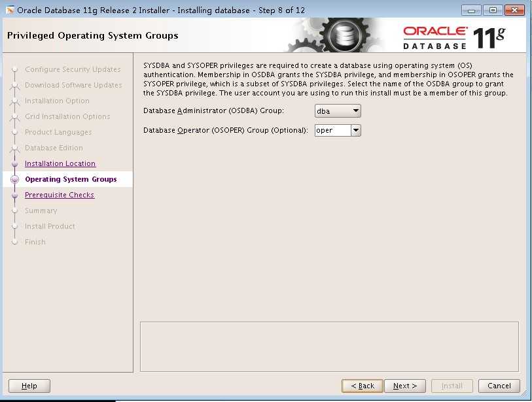Click the Install Product step
The height and width of the screenshot is (402, 532).
pos(50,226)
